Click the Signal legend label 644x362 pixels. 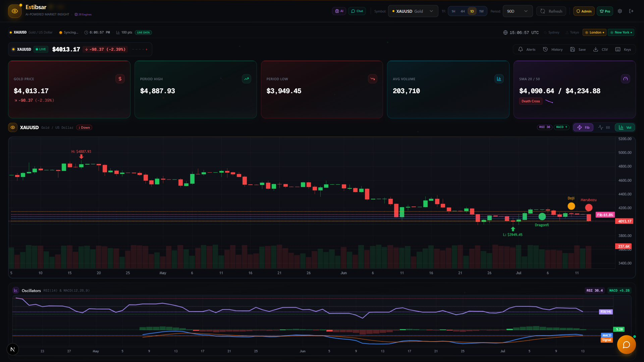(606, 340)
